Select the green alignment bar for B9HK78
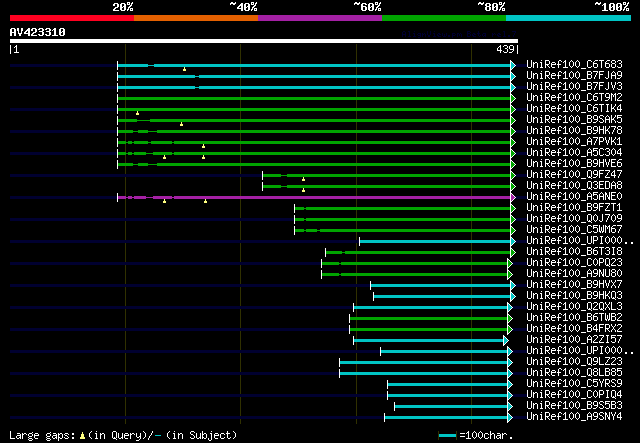The height and width of the screenshot is (443, 640). pos(314,131)
